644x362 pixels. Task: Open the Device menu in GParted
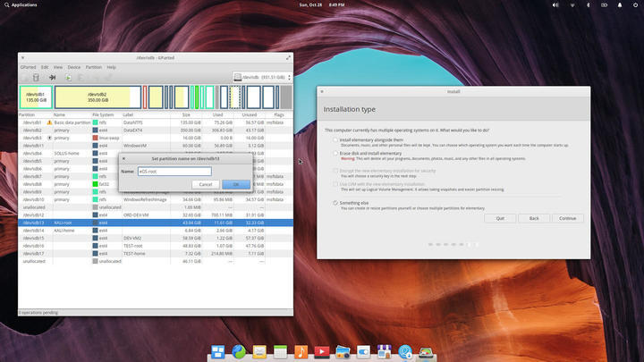(74, 67)
